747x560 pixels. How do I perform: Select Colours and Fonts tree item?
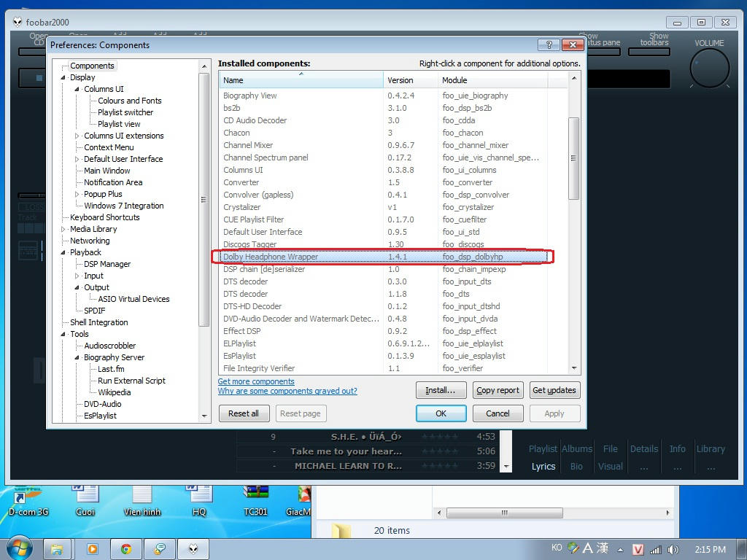coord(129,101)
